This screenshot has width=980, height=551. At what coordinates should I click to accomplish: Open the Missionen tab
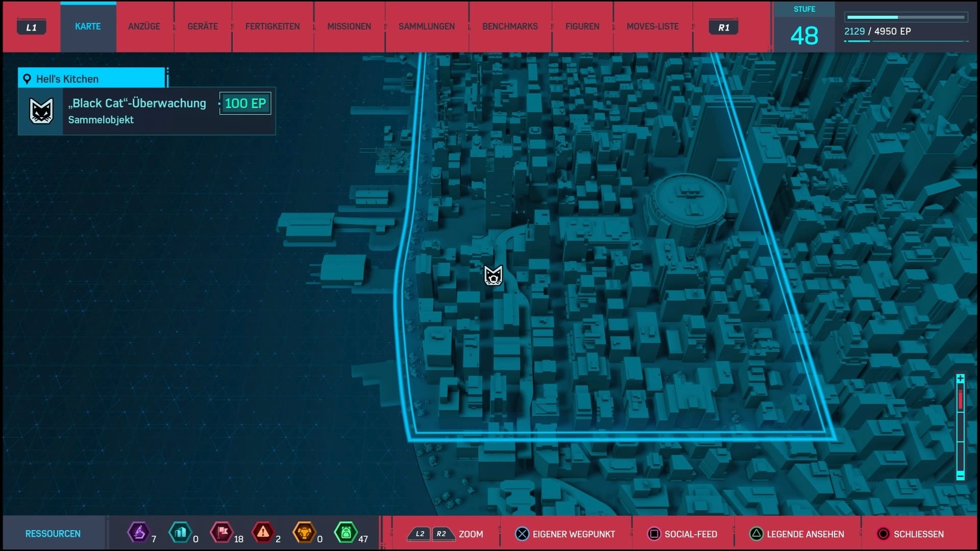tap(349, 27)
